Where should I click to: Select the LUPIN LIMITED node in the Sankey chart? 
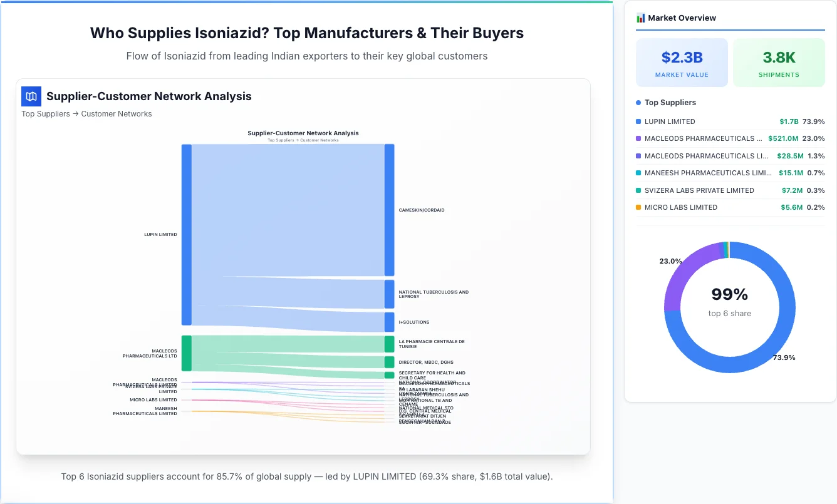point(186,235)
